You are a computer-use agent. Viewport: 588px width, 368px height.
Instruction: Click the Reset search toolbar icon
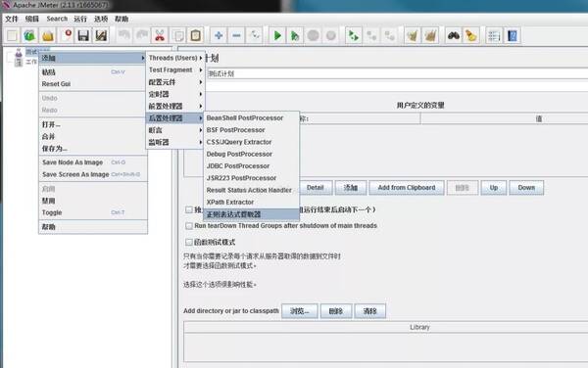click(471, 35)
